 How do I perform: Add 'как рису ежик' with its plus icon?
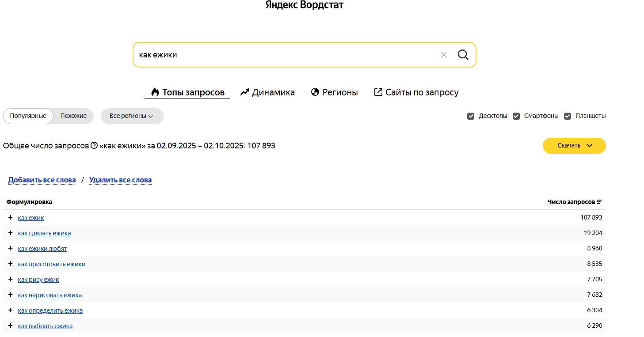(10, 279)
